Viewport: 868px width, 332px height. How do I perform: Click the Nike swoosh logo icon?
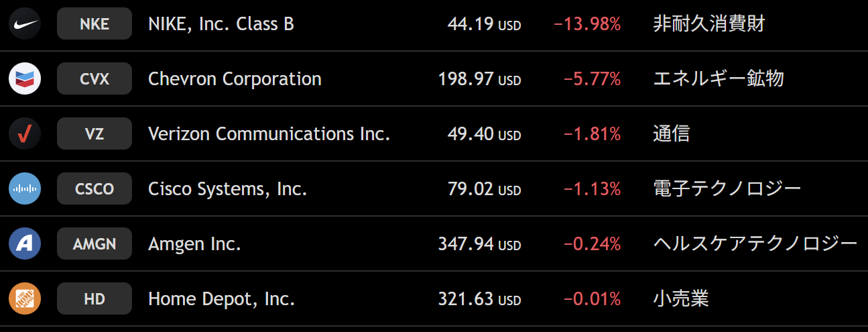coord(25,24)
